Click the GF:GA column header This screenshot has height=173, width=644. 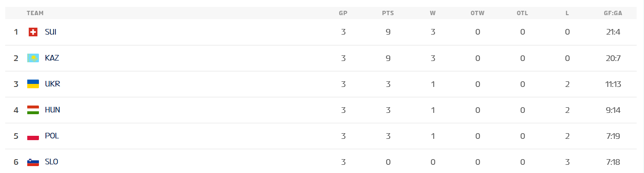(613, 13)
